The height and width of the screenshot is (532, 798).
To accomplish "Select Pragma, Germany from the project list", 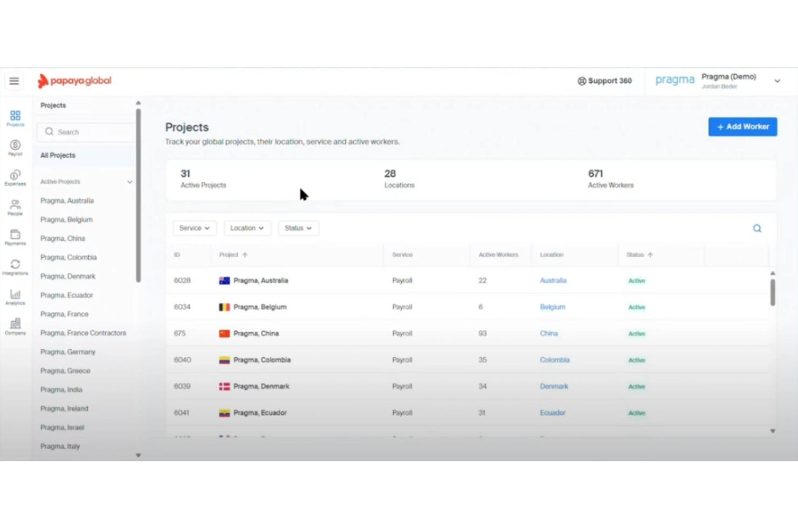I will point(67,351).
